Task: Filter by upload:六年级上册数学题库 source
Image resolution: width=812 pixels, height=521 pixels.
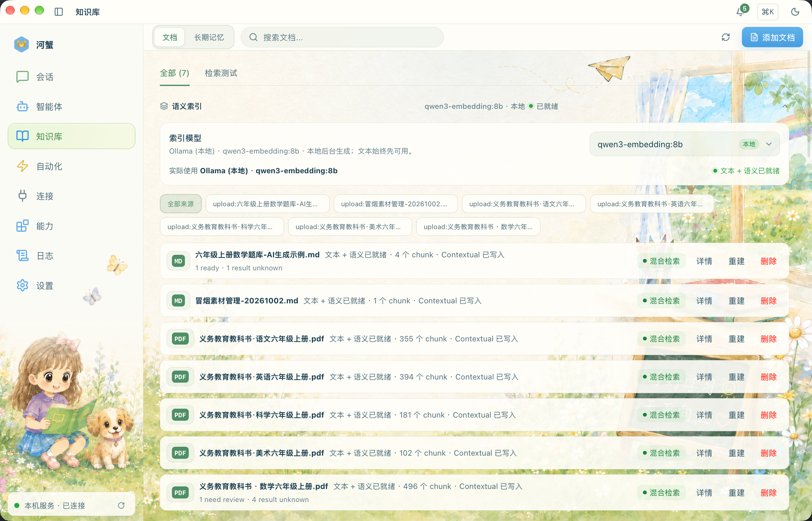Action: click(267, 204)
